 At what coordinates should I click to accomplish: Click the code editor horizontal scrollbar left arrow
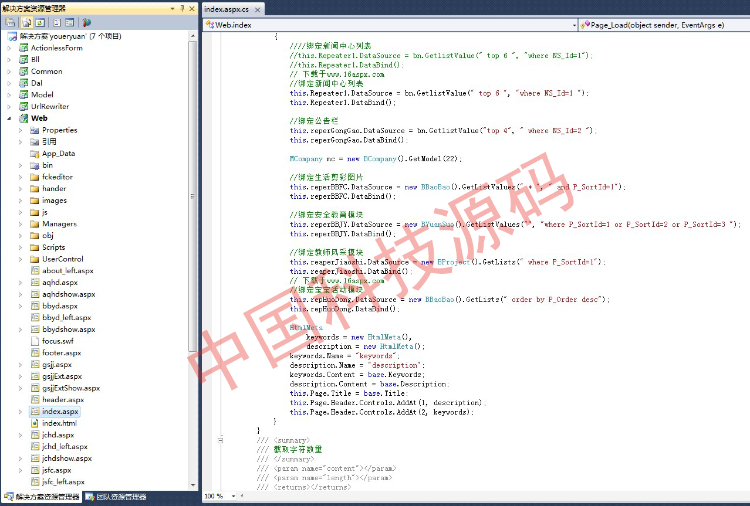click(243, 496)
